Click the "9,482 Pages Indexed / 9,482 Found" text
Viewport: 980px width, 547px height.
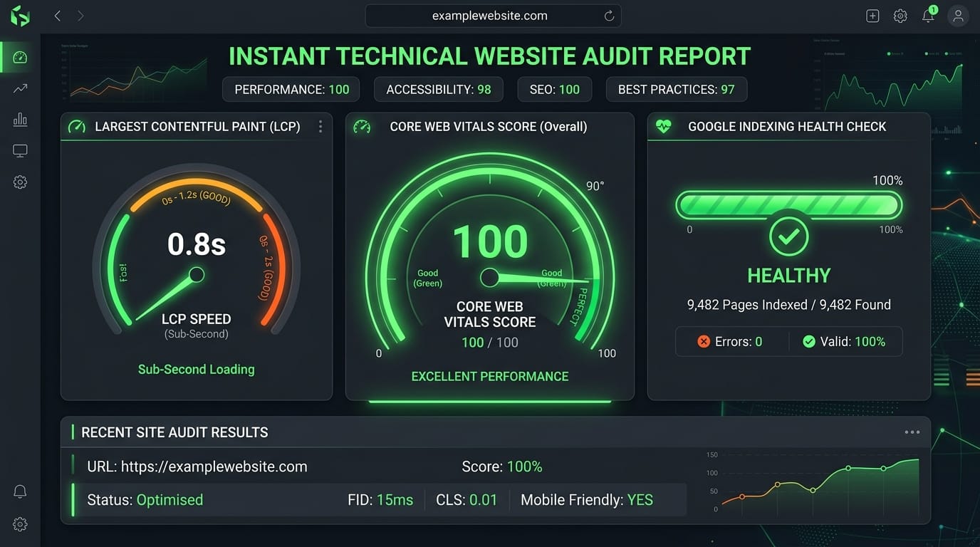(788, 305)
